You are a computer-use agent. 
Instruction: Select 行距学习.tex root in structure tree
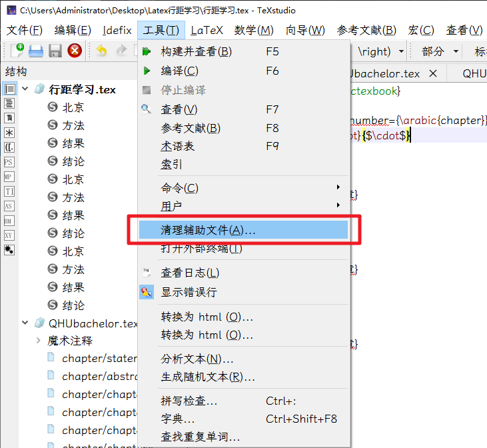pyautogui.click(x=82, y=89)
